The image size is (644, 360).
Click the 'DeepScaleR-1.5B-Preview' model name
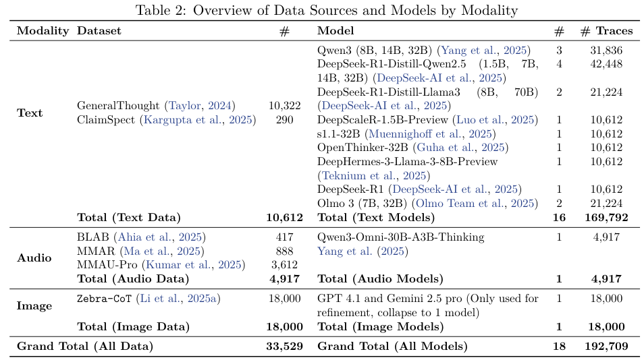click(x=382, y=120)
